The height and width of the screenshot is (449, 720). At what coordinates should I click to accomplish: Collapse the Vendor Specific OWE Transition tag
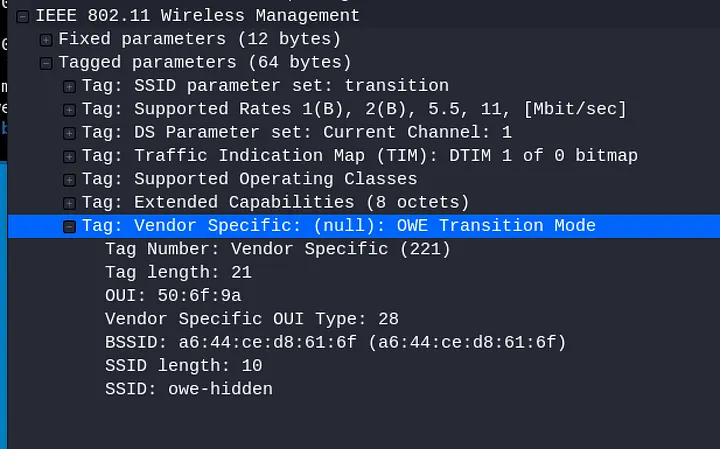pos(69,226)
